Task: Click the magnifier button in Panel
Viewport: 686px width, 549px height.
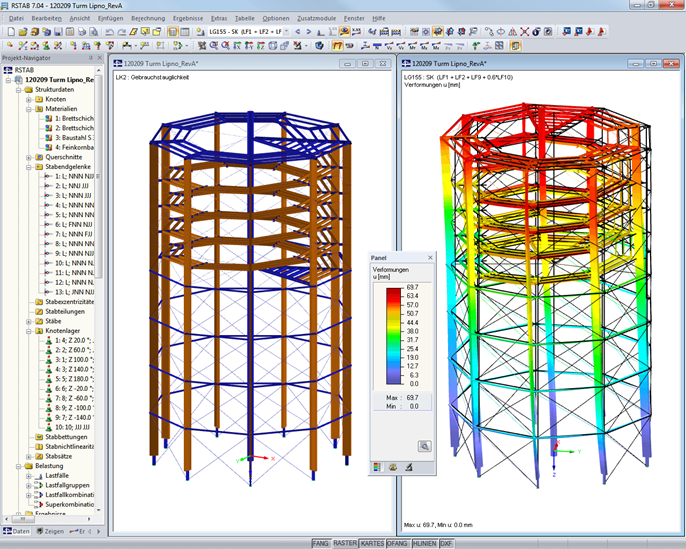Action: pos(424,446)
